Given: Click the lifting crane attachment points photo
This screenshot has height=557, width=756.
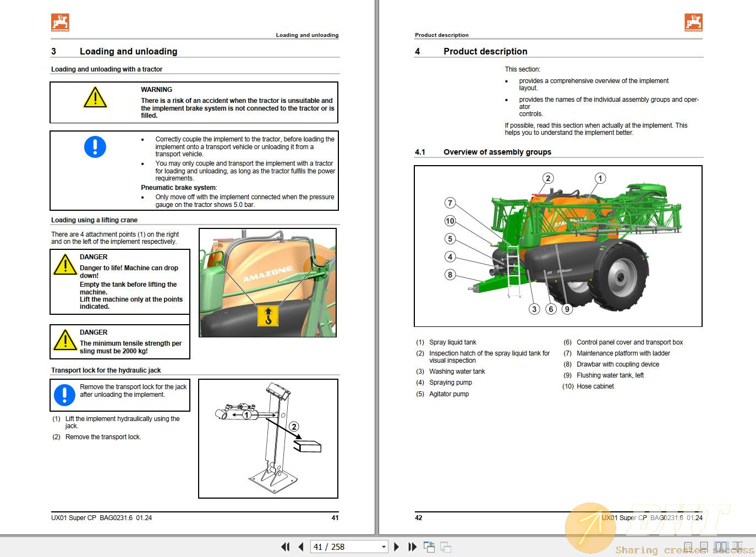Looking at the screenshot, I should pyautogui.click(x=267, y=283).
